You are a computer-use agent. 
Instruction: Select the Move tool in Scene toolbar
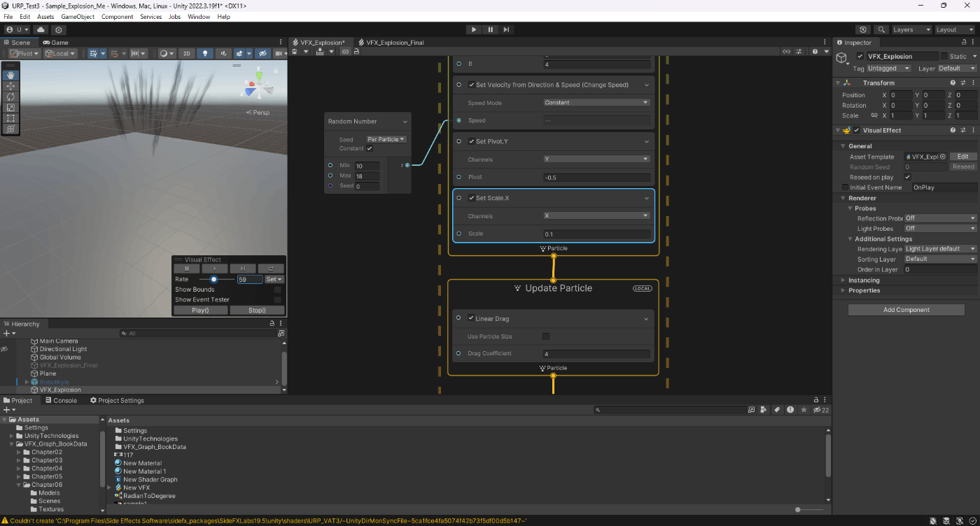pyautogui.click(x=10, y=86)
